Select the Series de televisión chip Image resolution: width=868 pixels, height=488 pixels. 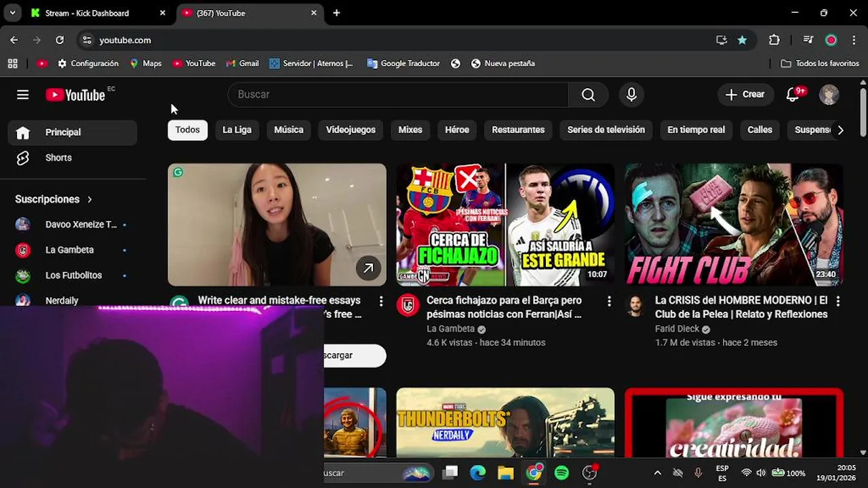pyautogui.click(x=606, y=130)
